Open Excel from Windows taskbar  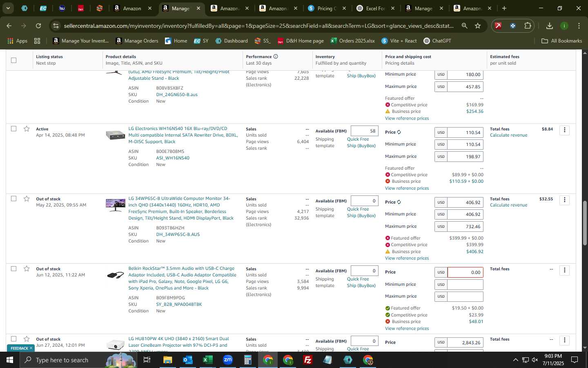[207, 360]
